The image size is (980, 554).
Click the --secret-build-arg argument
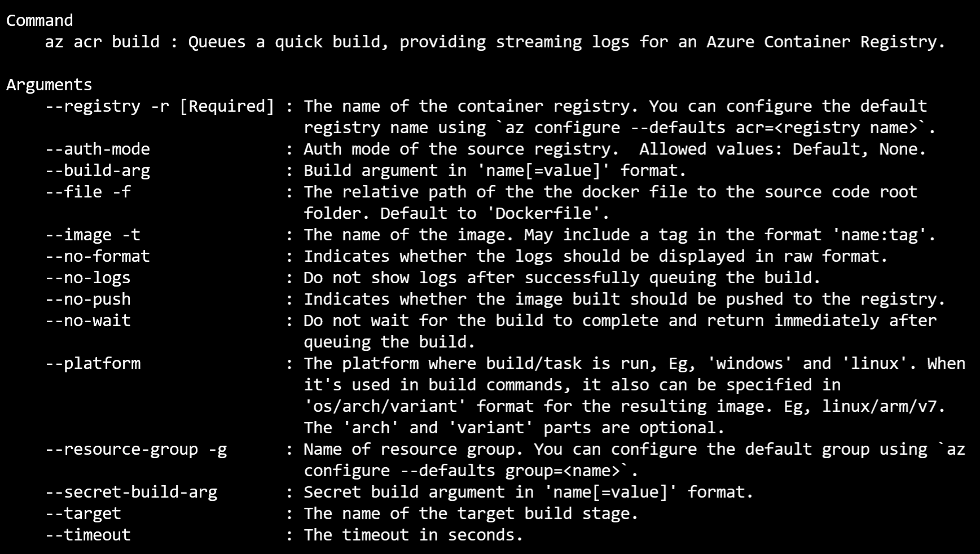click(x=131, y=493)
